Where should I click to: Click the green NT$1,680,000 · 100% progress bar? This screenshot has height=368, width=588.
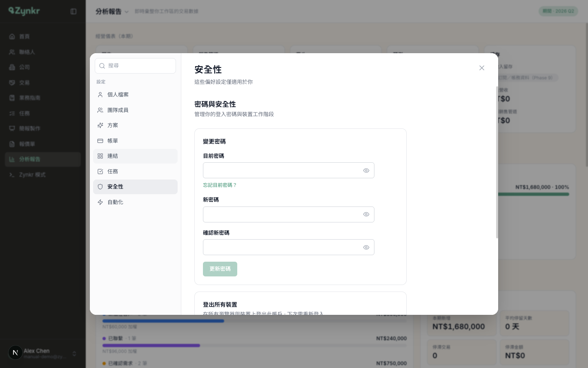click(x=533, y=194)
